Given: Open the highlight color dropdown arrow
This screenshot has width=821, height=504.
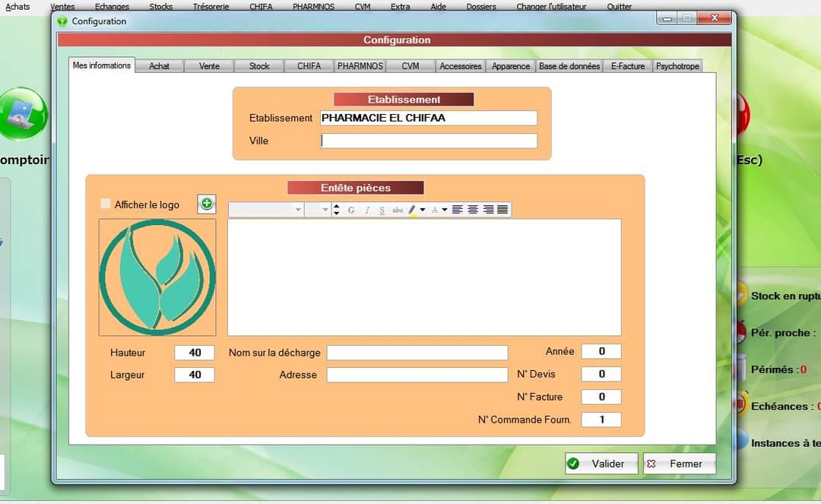Looking at the screenshot, I should pyautogui.click(x=423, y=210).
